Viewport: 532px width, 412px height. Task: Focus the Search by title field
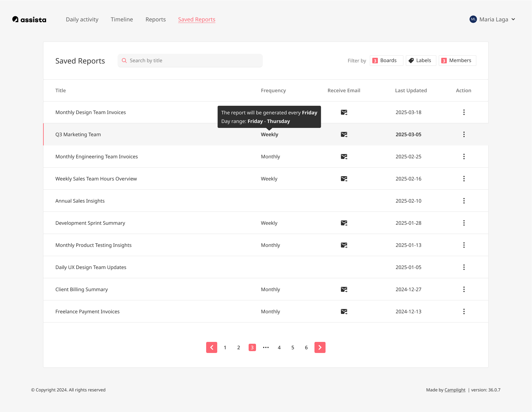point(190,61)
